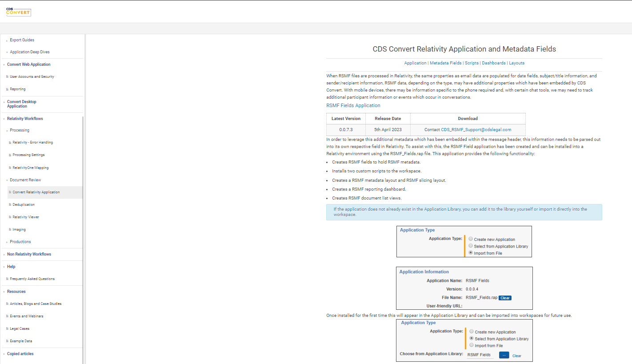632x364 pixels.
Task: Open the RSMF Fields Application heading link
Action: [x=353, y=105]
